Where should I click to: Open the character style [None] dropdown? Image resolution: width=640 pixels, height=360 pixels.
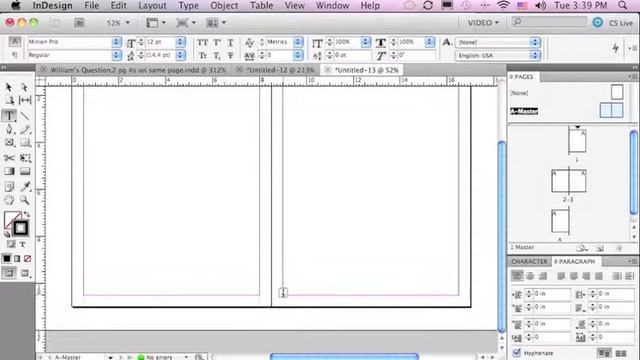[535, 42]
